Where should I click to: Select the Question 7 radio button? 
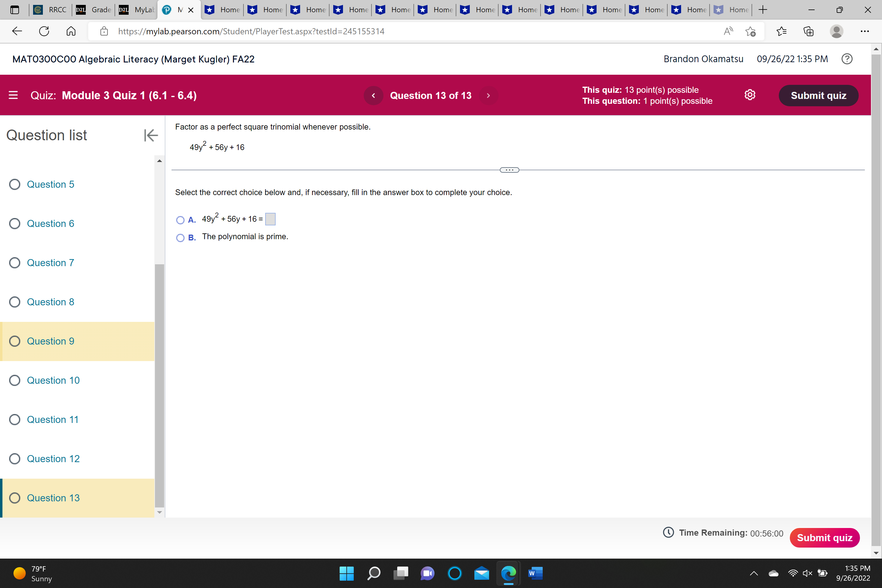15,262
